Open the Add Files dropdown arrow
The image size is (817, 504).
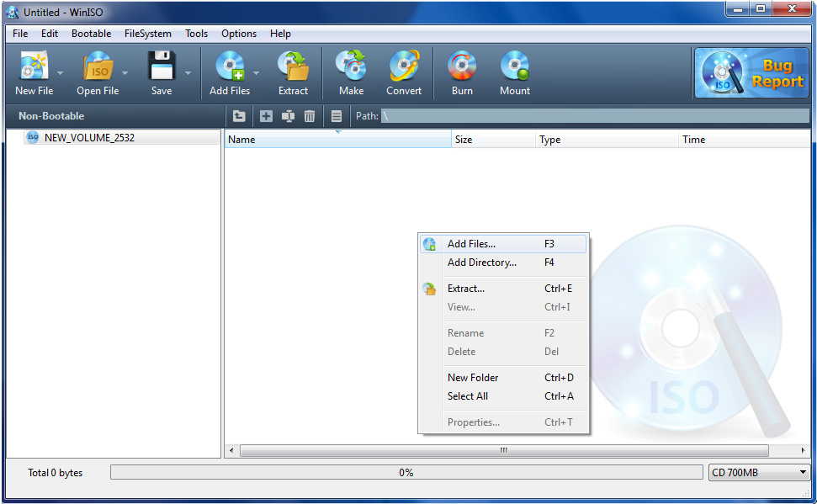coord(256,73)
